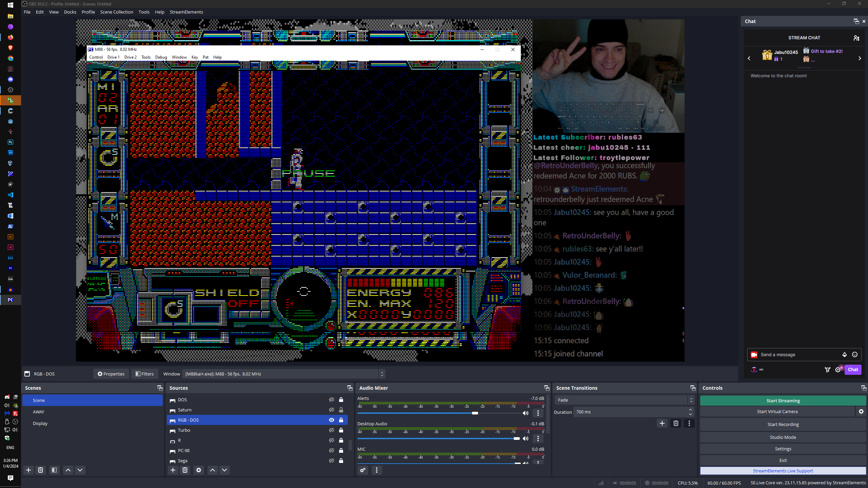868x488 pixels.
Task: Select the Display scene
Action: pos(93,423)
